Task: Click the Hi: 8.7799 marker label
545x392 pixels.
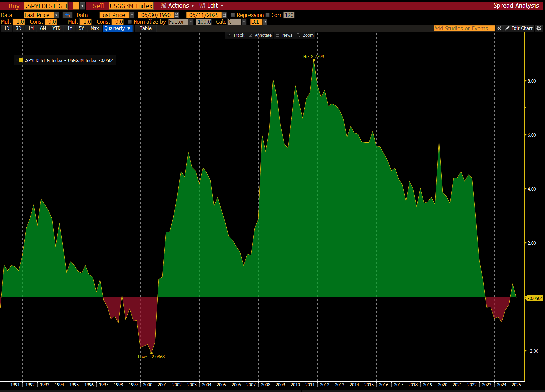Action: tap(314, 57)
